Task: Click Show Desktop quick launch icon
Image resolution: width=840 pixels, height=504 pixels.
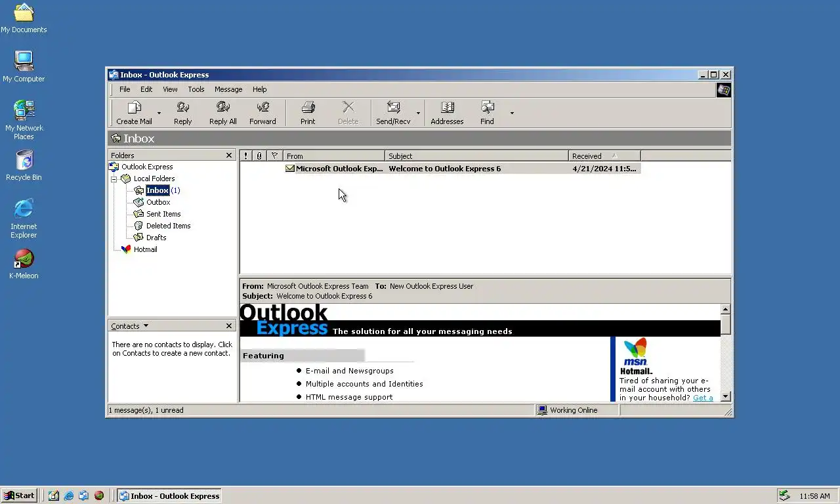Action: click(x=54, y=495)
